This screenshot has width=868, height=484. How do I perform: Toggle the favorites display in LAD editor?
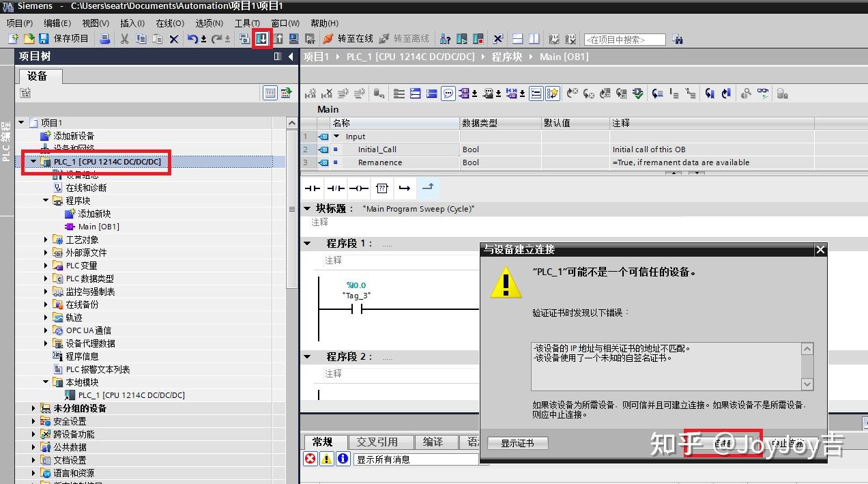pos(554,94)
